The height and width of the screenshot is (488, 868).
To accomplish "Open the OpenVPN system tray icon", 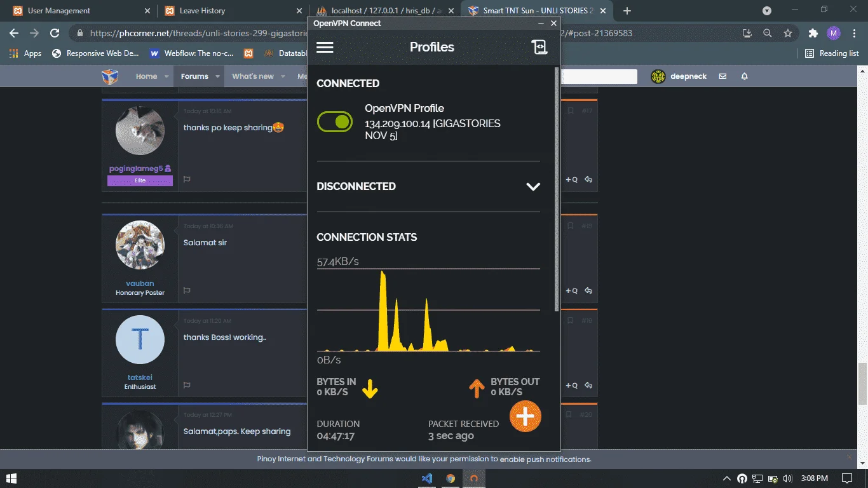I will pos(742,478).
